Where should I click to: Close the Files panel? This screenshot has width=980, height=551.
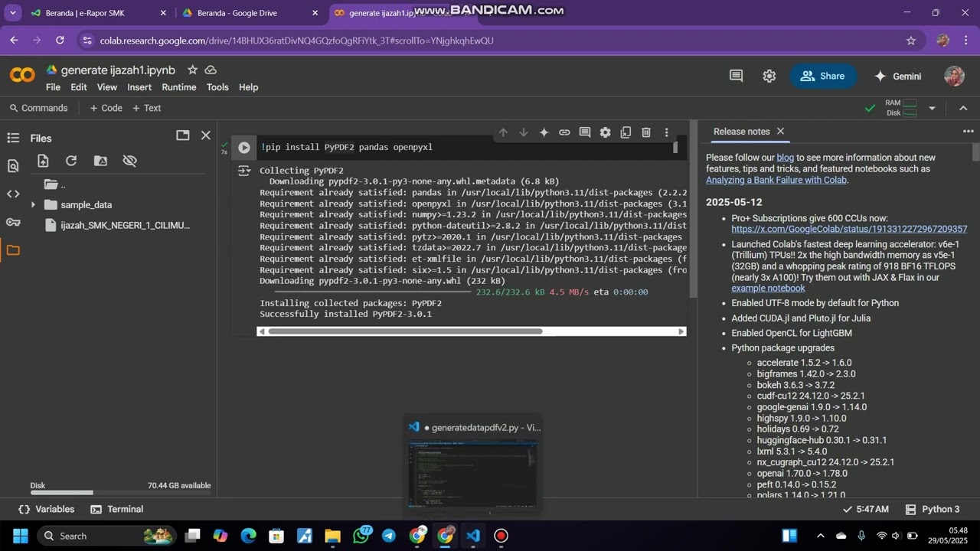205,135
